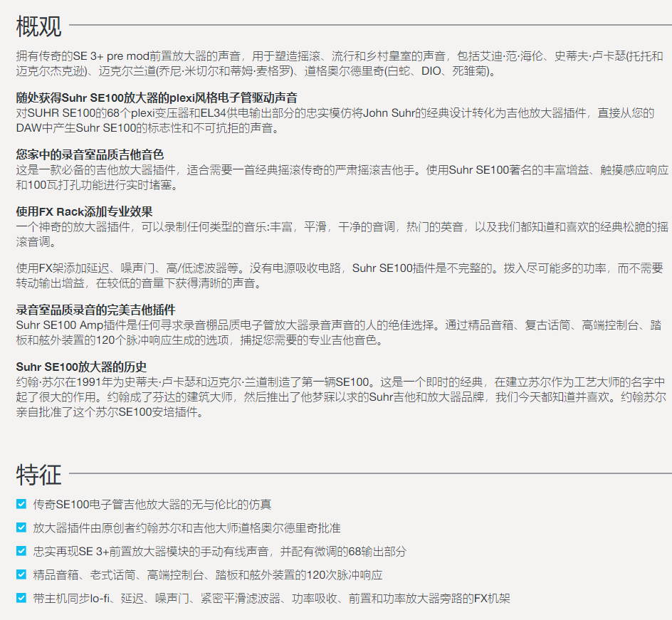Click the feature text "精品音箱、老式话筒、高端控制台、踏板和舷外装置的120次脉冲响应"
672x620 pixels.
point(208,575)
